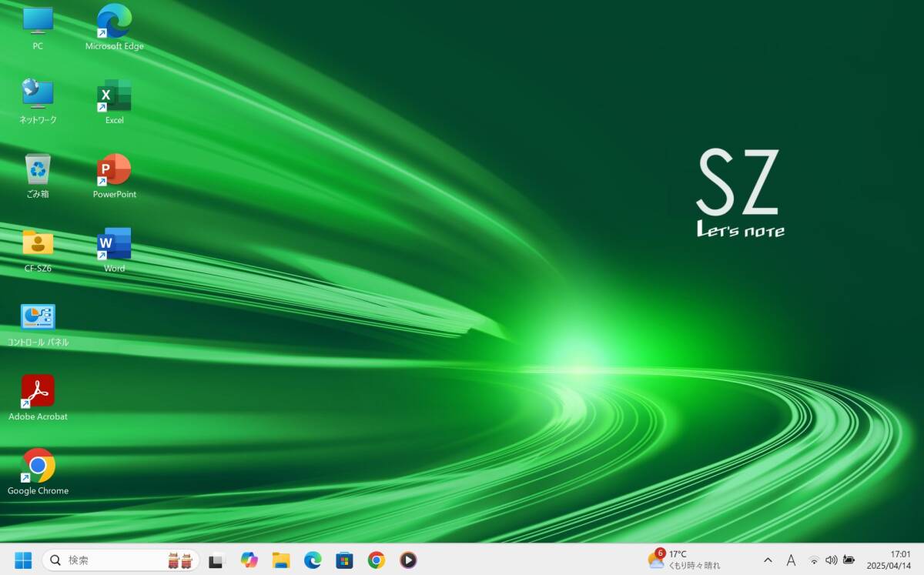Select the CF-SZ6 user folder icon

38,244
